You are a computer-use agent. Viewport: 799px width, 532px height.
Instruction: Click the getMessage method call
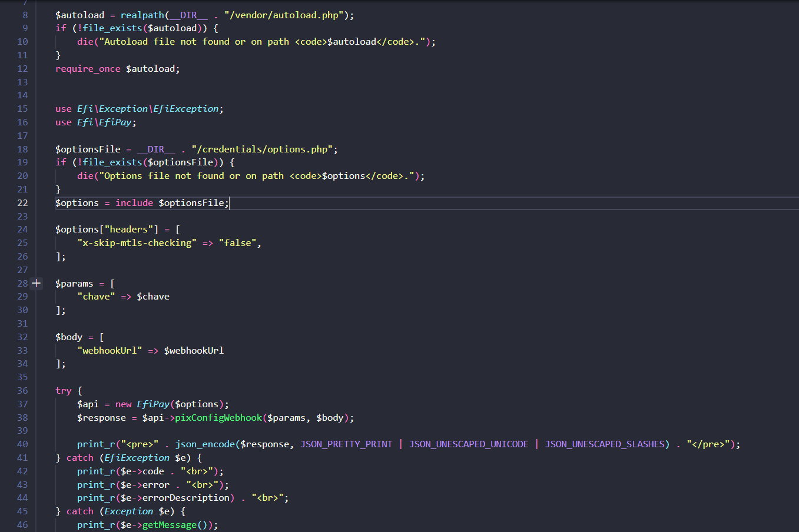point(170,525)
